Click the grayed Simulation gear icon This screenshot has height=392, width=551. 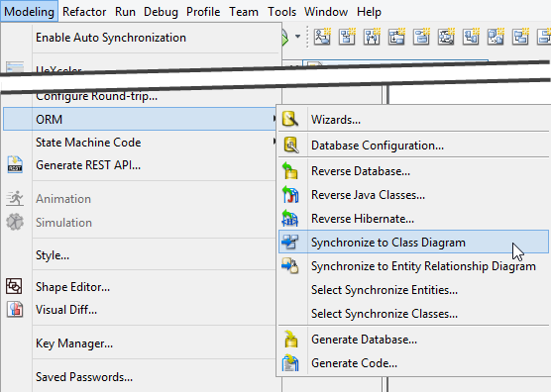point(15,222)
